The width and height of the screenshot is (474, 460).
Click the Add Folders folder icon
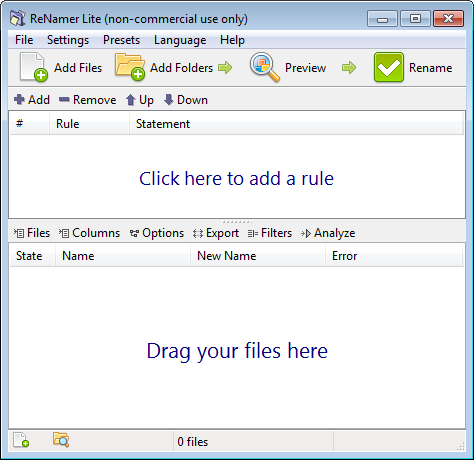click(x=130, y=67)
